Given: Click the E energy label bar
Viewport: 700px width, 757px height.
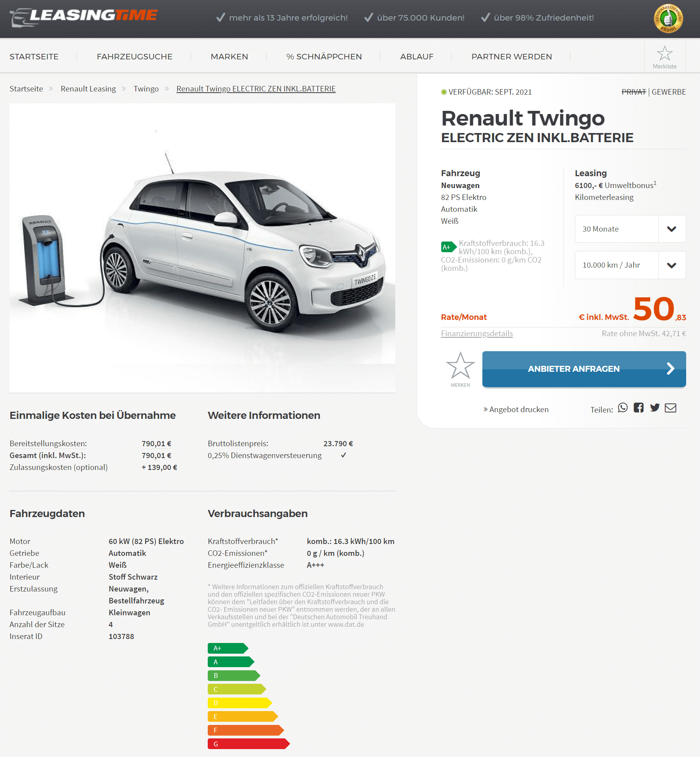Looking at the screenshot, I should click(x=243, y=716).
